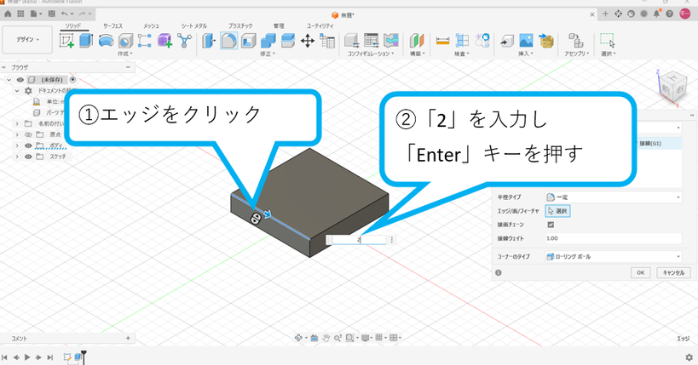This screenshot has width=698, height=365.
Task: Click the extrude feature marker in timeline
Action: [x=78, y=357]
